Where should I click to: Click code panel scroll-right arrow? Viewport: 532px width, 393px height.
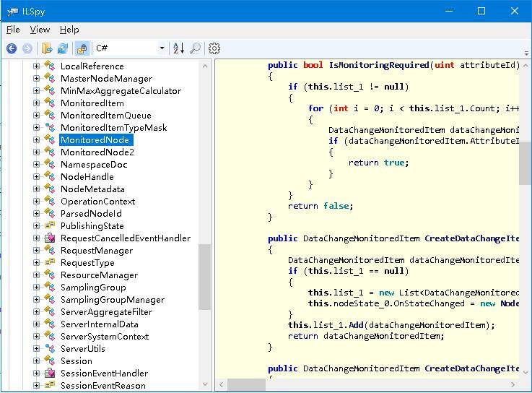coord(513,384)
